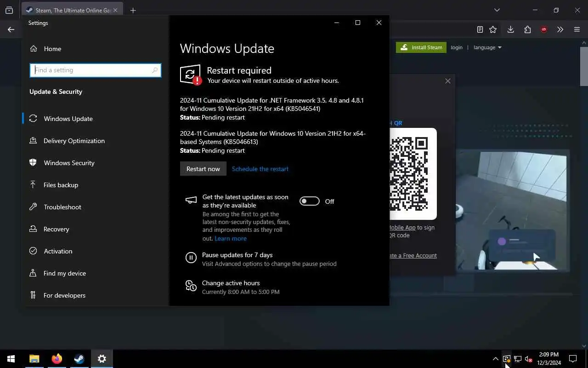Open Recovery settings
Screen dimensions: 588x368
(56, 229)
